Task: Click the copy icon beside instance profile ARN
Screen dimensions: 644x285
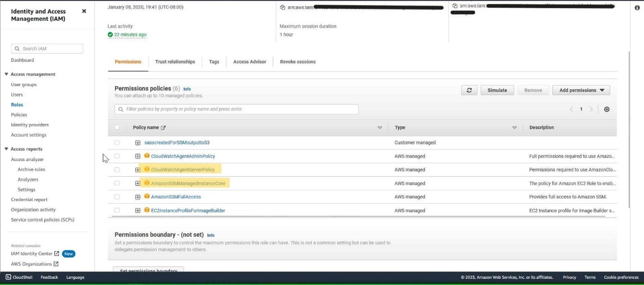Action: click(454, 6)
